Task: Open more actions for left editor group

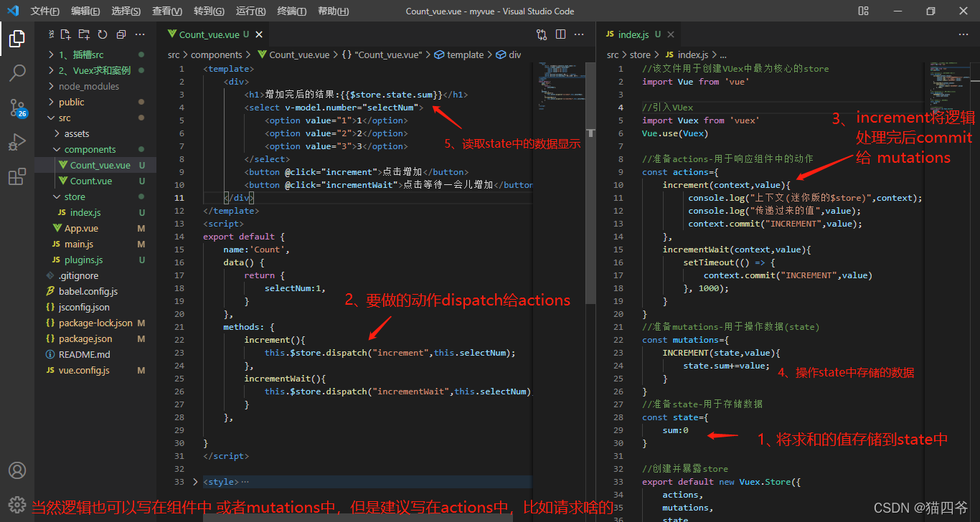Action: coord(579,34)
